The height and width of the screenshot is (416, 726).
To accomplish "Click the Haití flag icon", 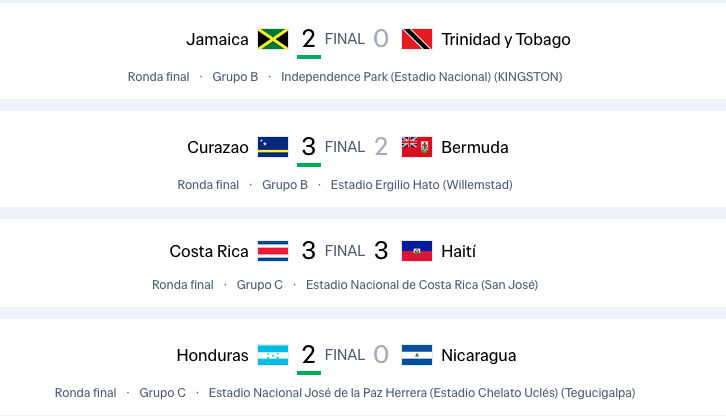I will click(416, 251).
